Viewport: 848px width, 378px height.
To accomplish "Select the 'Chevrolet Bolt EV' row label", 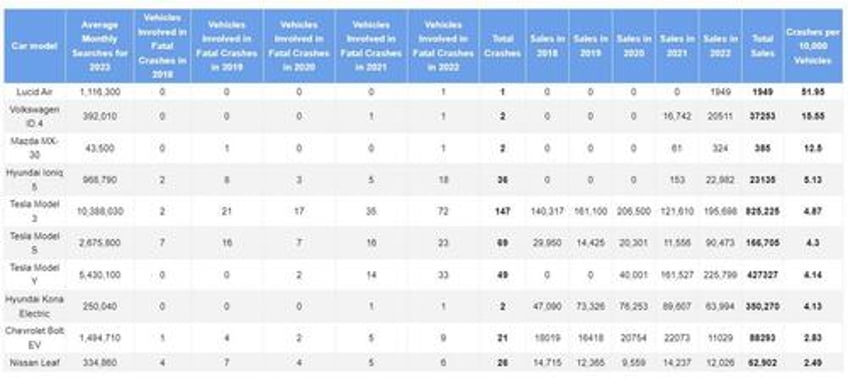I will pos(34,338).
